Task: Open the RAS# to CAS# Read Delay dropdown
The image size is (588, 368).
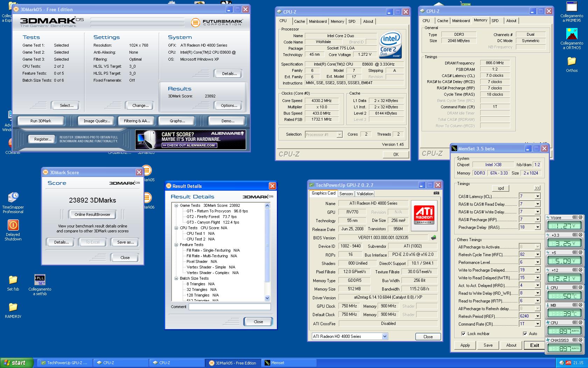Action: [537, 204]
